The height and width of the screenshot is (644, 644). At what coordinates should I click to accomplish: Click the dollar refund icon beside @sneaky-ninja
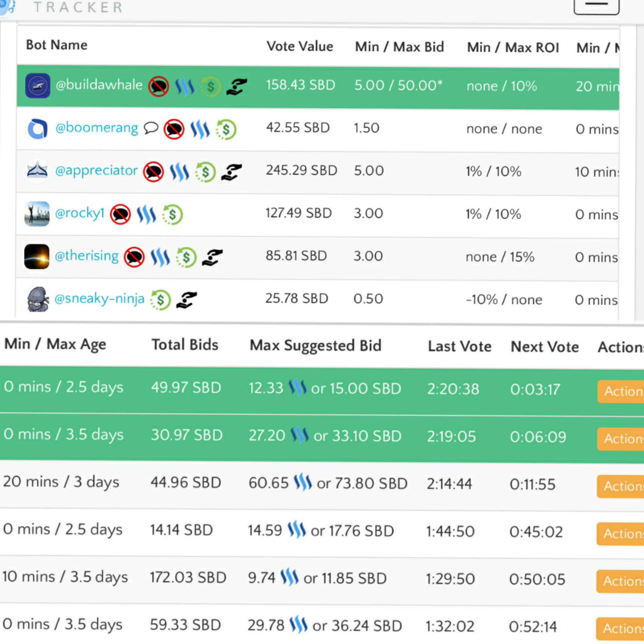pyautogui.click(x=160, y=300)
